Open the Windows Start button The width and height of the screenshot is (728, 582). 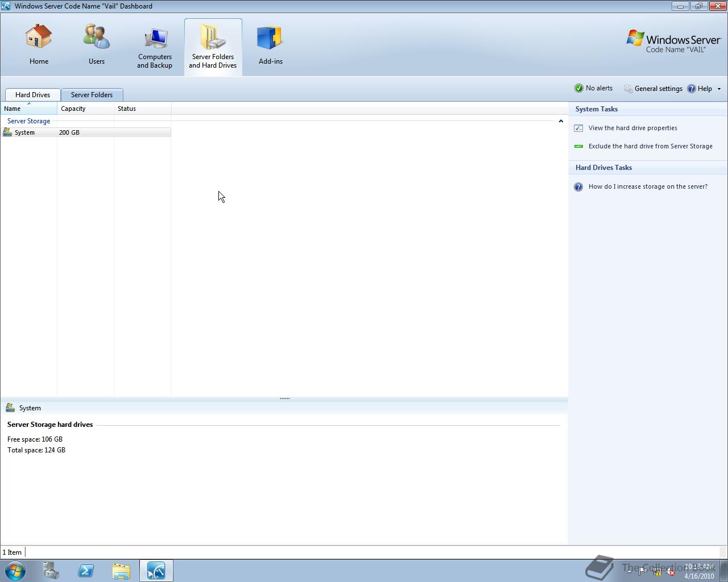point(15,571)
